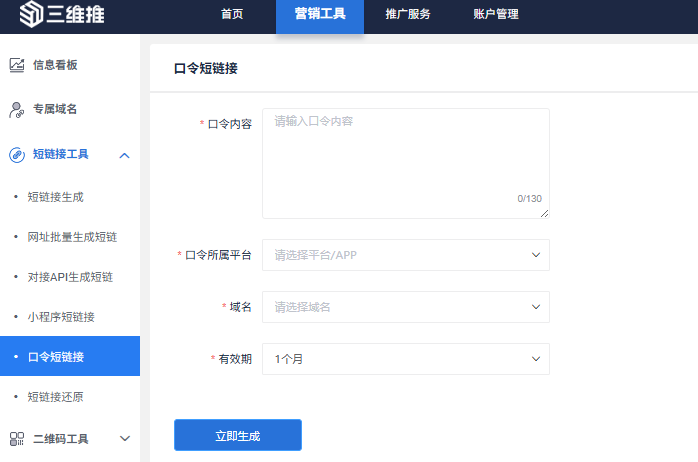698x462 pixels.
Task: Expand the 二维码工具 section chevron
Action: 125,438
